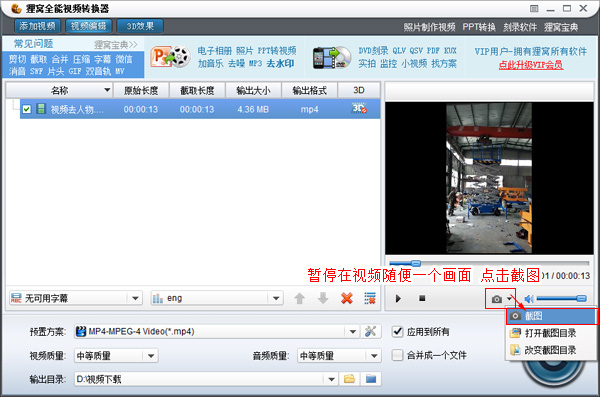The height and width of the screenshot is (397, 600).
Task: Click the 输出格式 column header
Action: click(310, 90)
